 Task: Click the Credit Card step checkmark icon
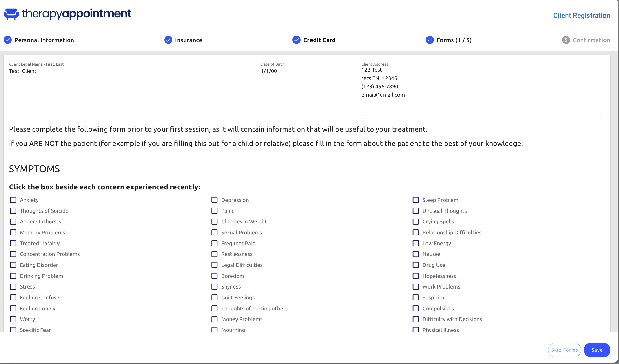point(296,40)
